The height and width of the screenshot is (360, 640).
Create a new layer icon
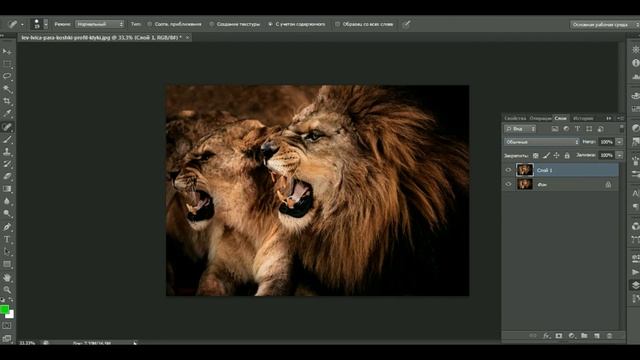tap(597, 336)
